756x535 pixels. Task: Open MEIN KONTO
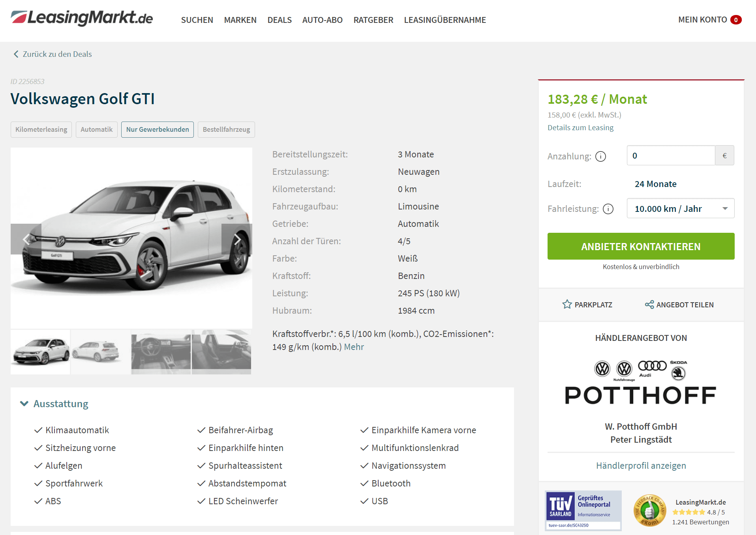coord(702,20)
